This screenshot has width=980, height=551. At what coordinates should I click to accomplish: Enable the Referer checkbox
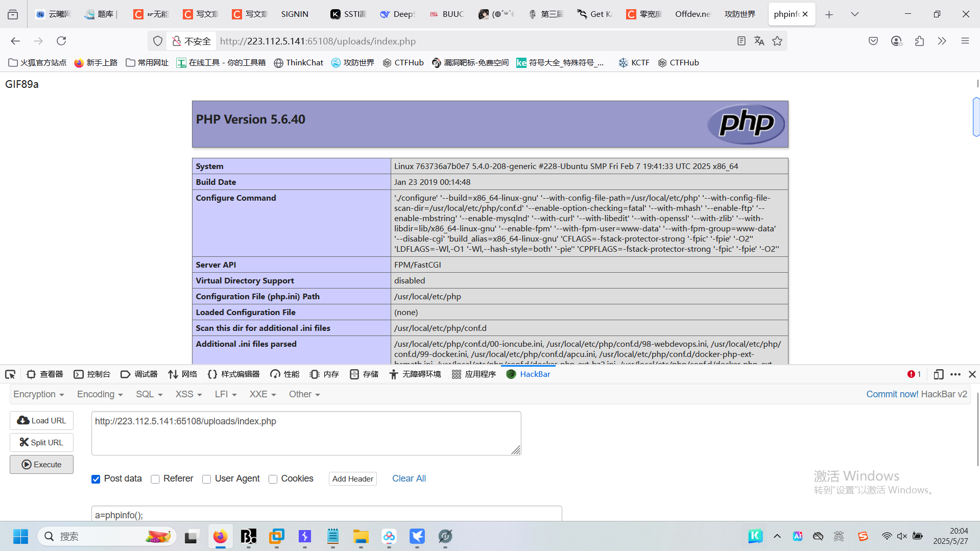pos(155,479)
